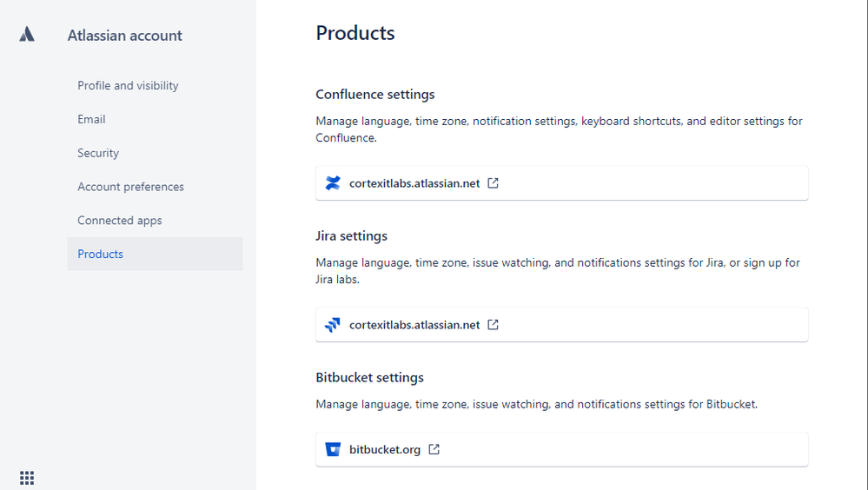Image resolution: width=868 pixels, height=490 pixels.
Task: Open Confluence cortexitlabs.atlassian.net link text
Action: [x=414, y=183]
